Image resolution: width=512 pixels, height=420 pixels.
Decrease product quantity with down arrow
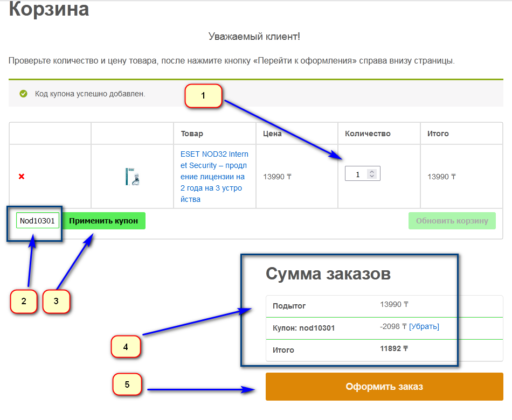click(371, 176)
